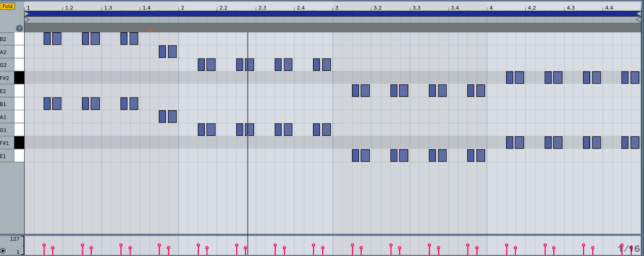Click the B1 piano key
The width and height of the screenshot is (644, 256).
point(19,104)
